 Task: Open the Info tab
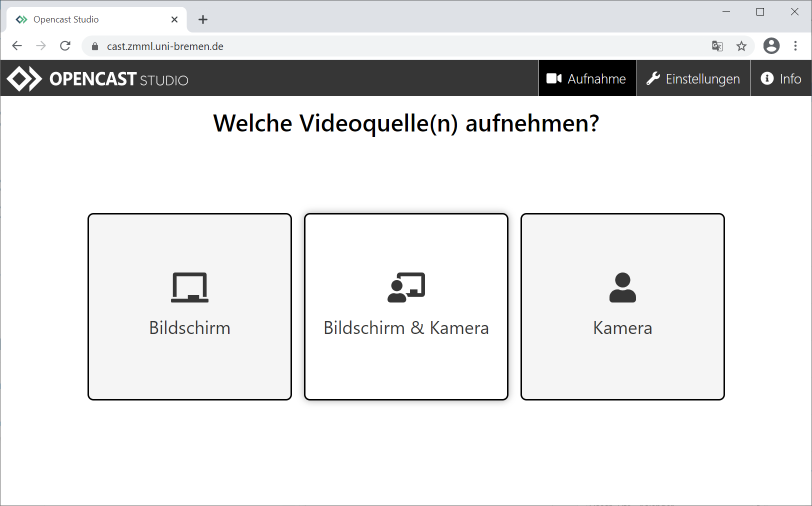[781, 78]
